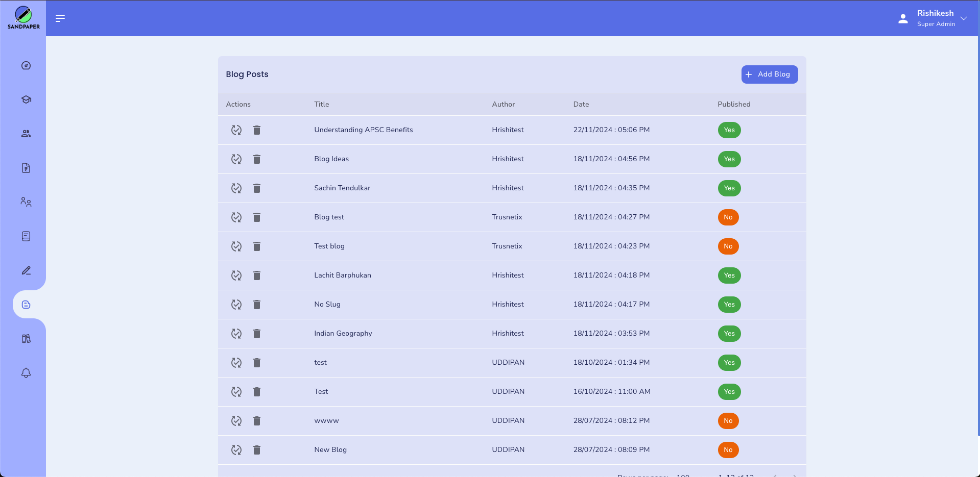The height and width of the screenshot is (477, 980).
Task: Open the dashboard compass icon in sidebar
Action: coord(25,65)
